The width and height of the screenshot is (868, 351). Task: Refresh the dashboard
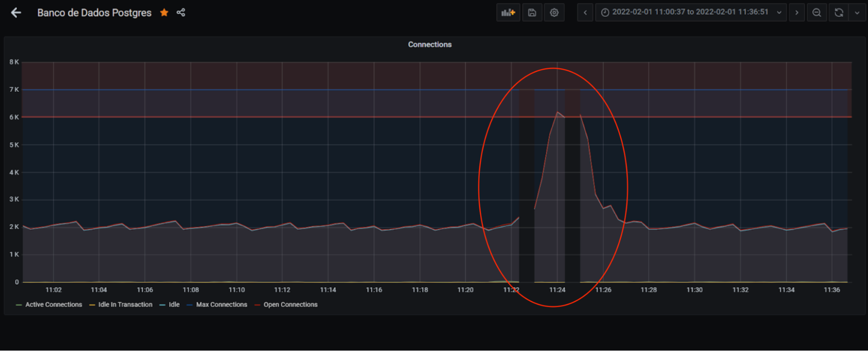(838, 13)
